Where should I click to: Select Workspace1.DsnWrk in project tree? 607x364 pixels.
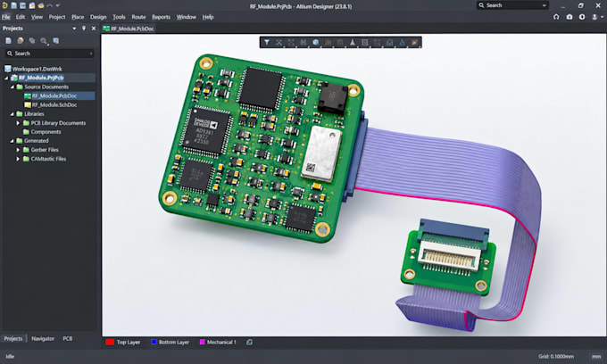point(37,69)
